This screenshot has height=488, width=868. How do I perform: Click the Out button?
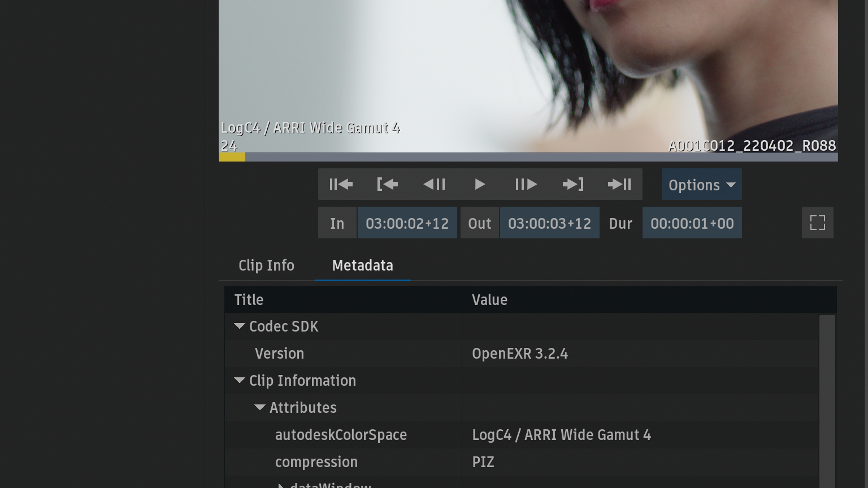[x=479, y=223]
